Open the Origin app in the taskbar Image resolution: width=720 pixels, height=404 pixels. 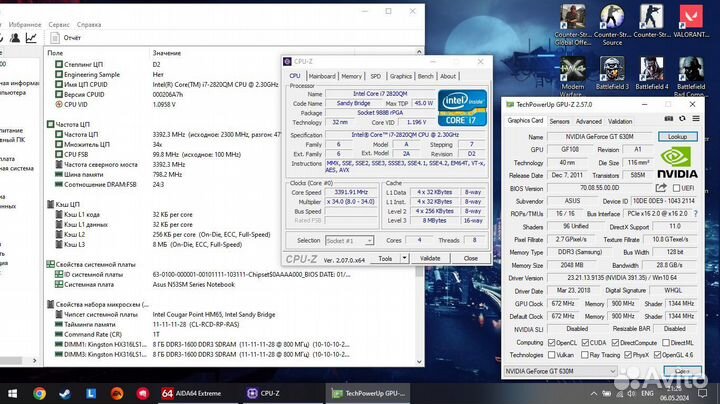[x=117, y=393]
